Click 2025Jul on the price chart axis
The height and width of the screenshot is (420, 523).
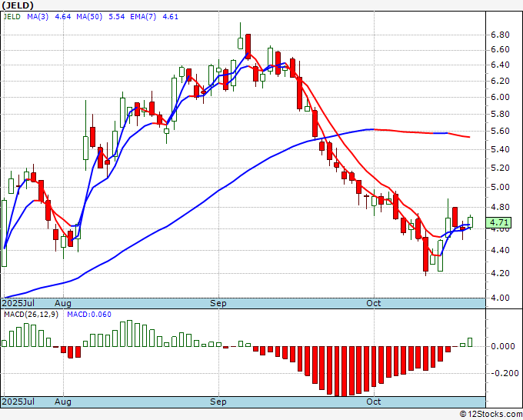tap(18, 303)
